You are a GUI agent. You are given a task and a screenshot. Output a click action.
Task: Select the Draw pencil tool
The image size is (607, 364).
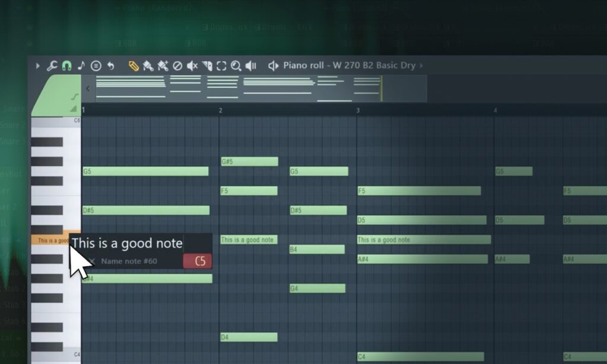coord(133,66)
